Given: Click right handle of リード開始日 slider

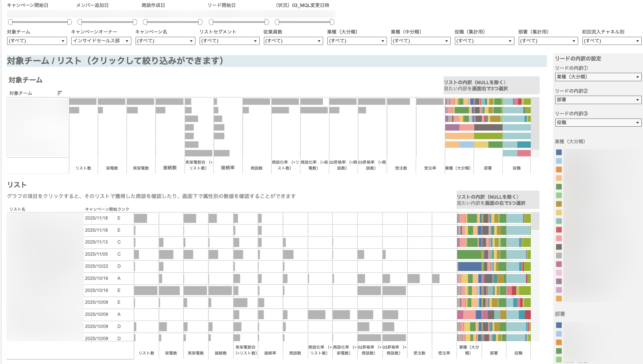Looking at the screenshot, I should pos(267,22).
